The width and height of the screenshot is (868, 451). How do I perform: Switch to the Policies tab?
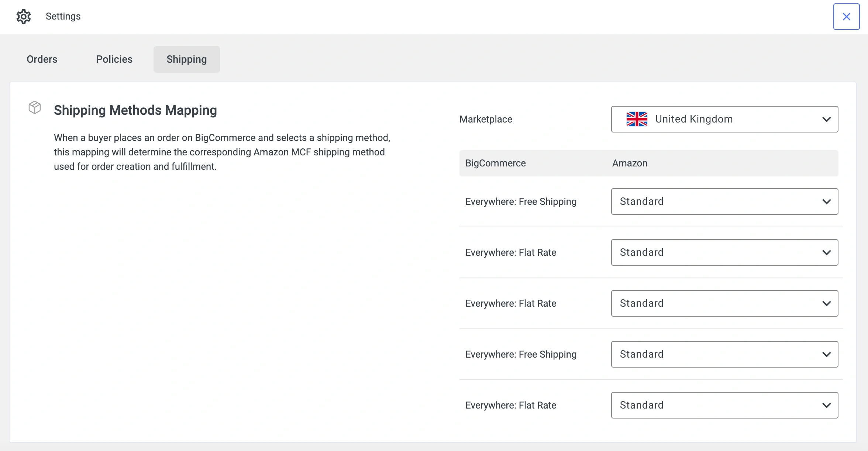click(x=114, y=59)
